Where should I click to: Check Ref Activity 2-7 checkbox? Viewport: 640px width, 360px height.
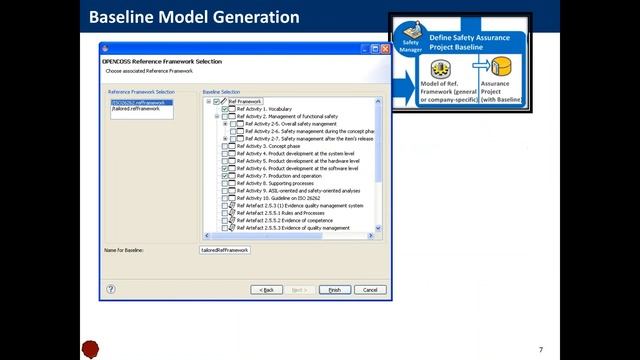pyautogui.click(x=233, y=139)
